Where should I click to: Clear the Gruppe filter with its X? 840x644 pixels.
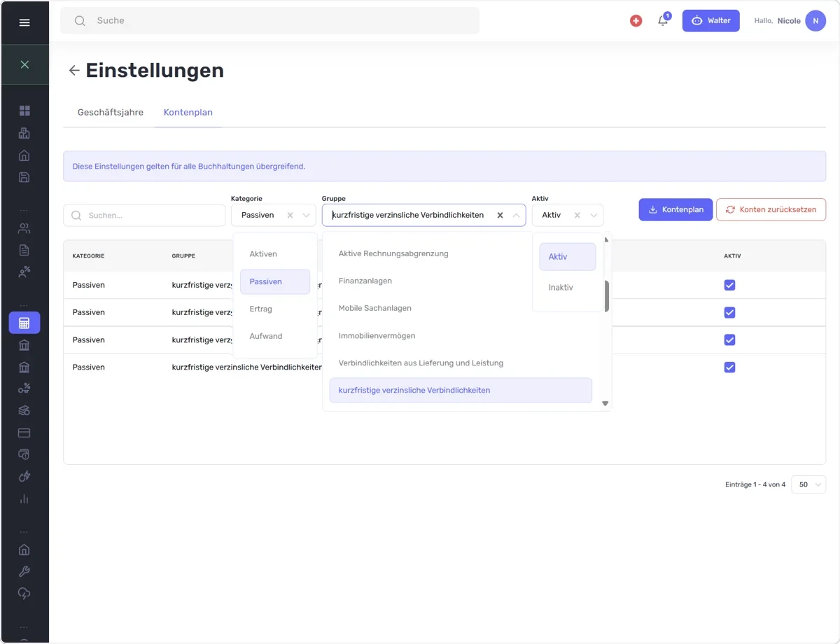tap(500, 216)
